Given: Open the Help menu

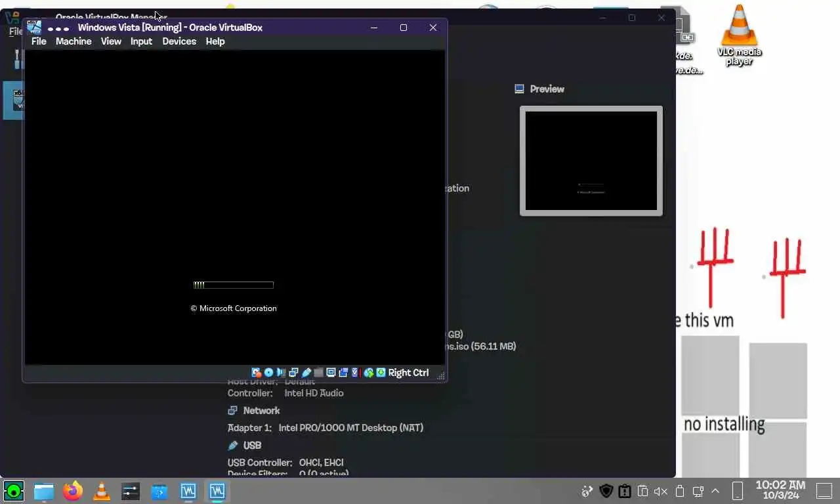Looking at the screenshot, I should tap(215, 41).
